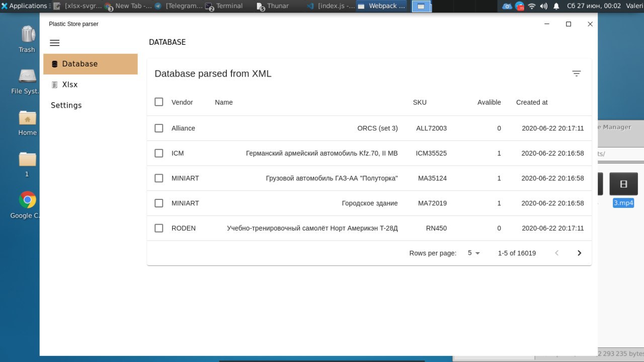This screenshot has height=362, width=644.
Task: Click the 'Plastic Store parser' window title
Action: pos(73,24)
